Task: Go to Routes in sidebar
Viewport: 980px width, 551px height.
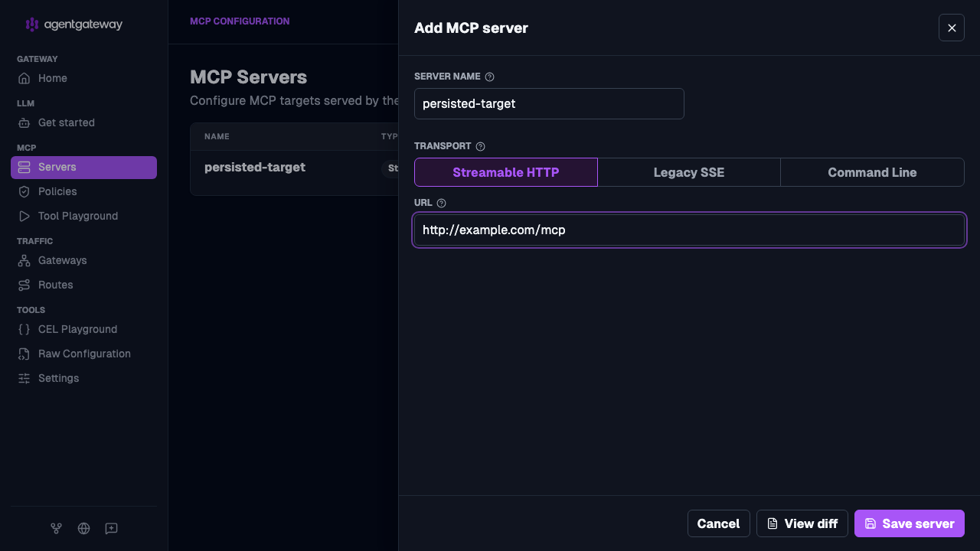Action: pyautogui.click(x=83, y=285)
